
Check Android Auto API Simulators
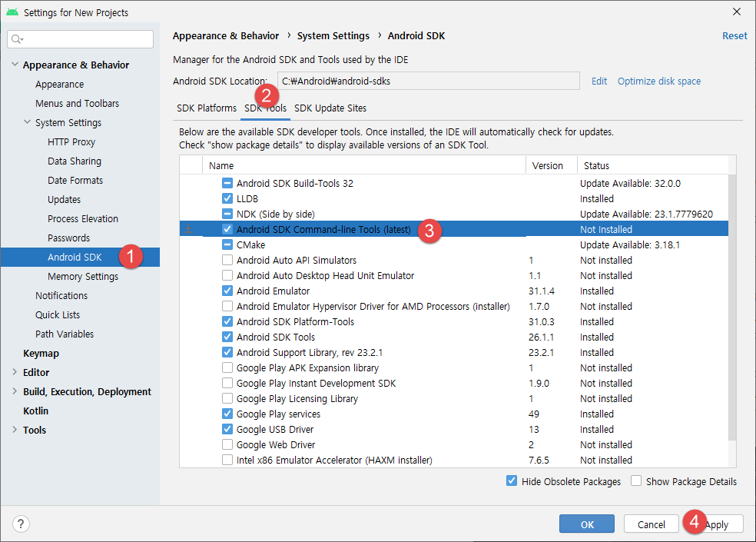(x=227, y=260)
